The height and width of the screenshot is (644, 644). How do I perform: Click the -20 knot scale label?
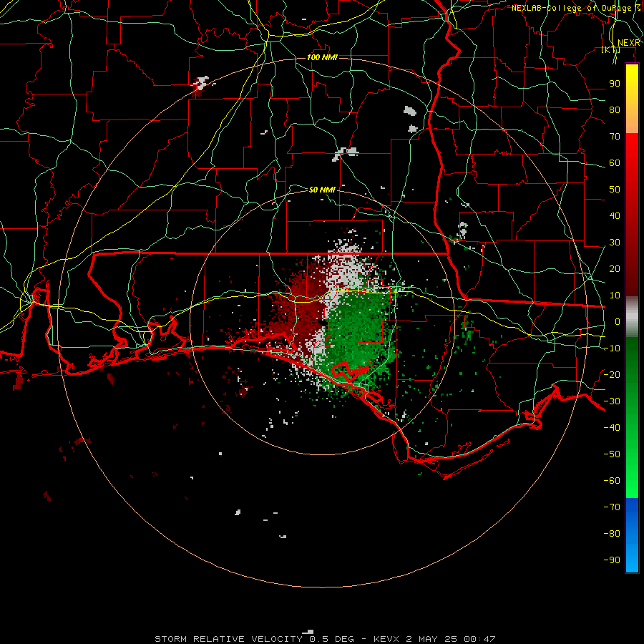612,375
